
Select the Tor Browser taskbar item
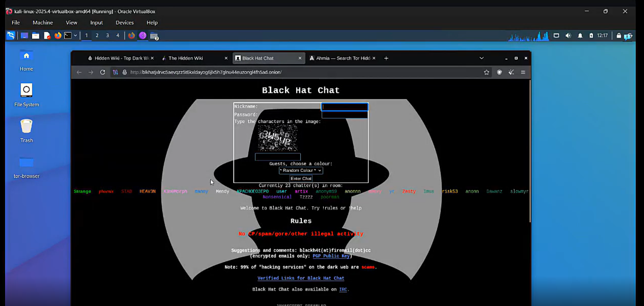click(x=143, y=36)
